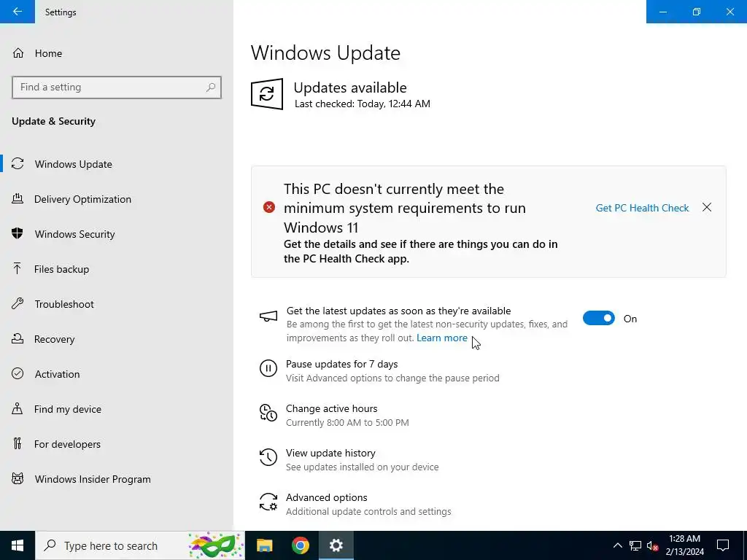The height and width of the screenshot is (560, 747).
Task: Click the Windows Insider Program cat icon
Action: click(18, 478)
